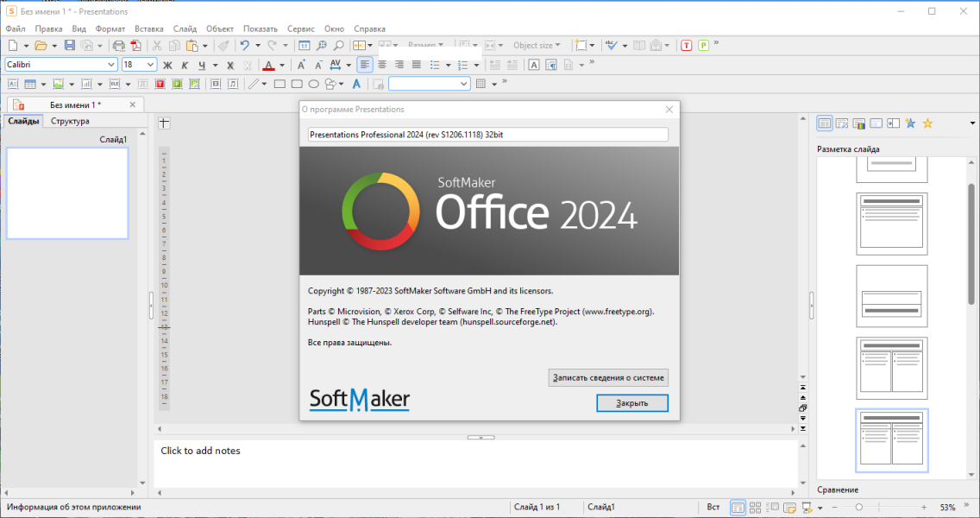This screenshot has width=980, height=518.
Task: Toggle bulleted list formatting
Action: coord(435,65)
